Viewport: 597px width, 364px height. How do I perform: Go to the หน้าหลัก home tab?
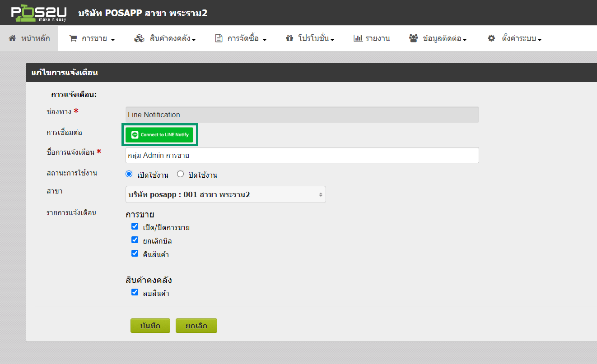[x=29, y=38]
